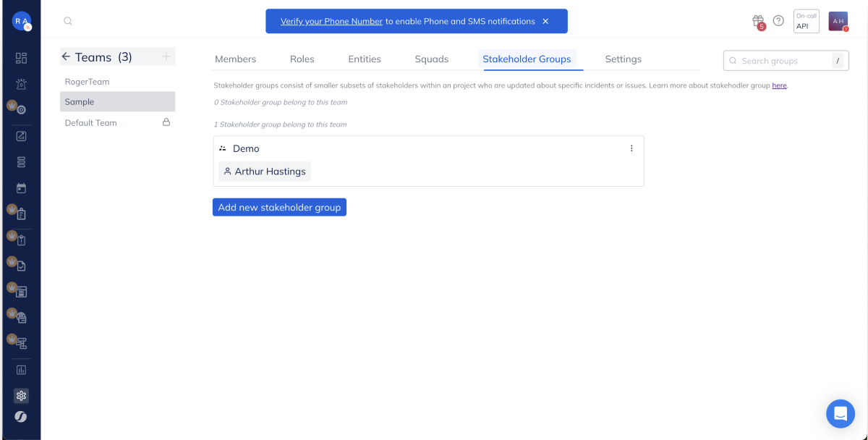Viewport: 868px width, 440px height.
Task: Open the On-call API box
Action: pyautogui.click(x=806, y=21)
